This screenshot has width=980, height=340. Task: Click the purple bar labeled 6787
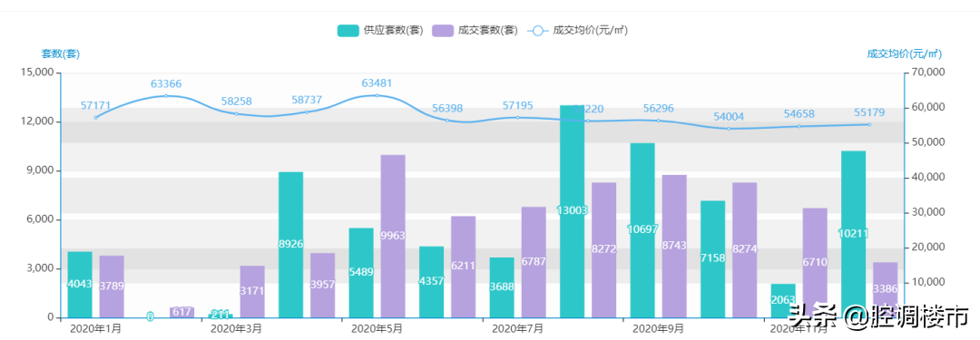tap(534, 262)
